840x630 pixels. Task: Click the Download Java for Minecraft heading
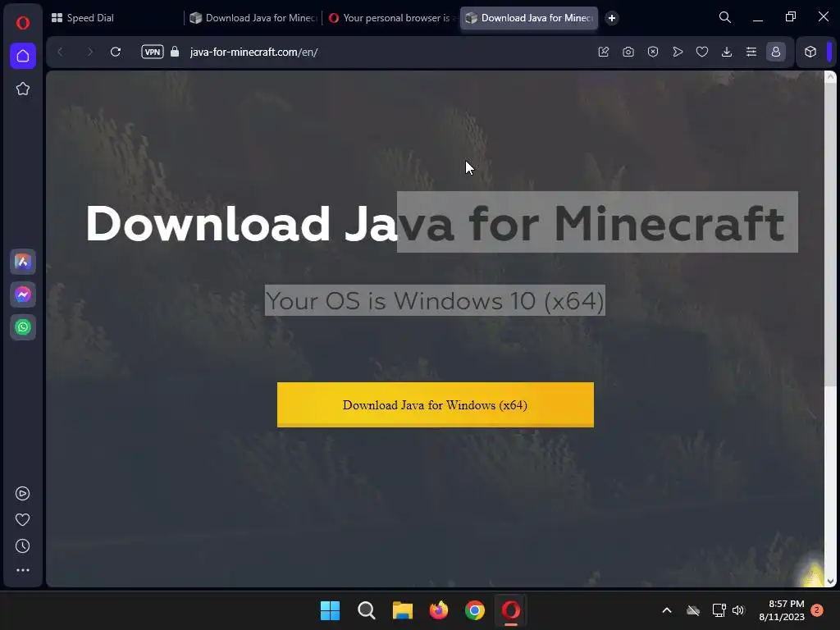click(x=435, y=223)
